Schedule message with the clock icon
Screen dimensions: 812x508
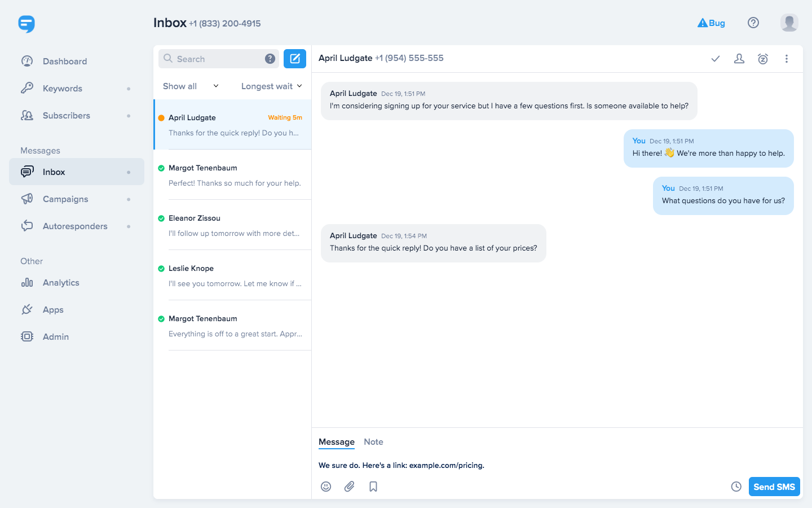tap(736, 487)
